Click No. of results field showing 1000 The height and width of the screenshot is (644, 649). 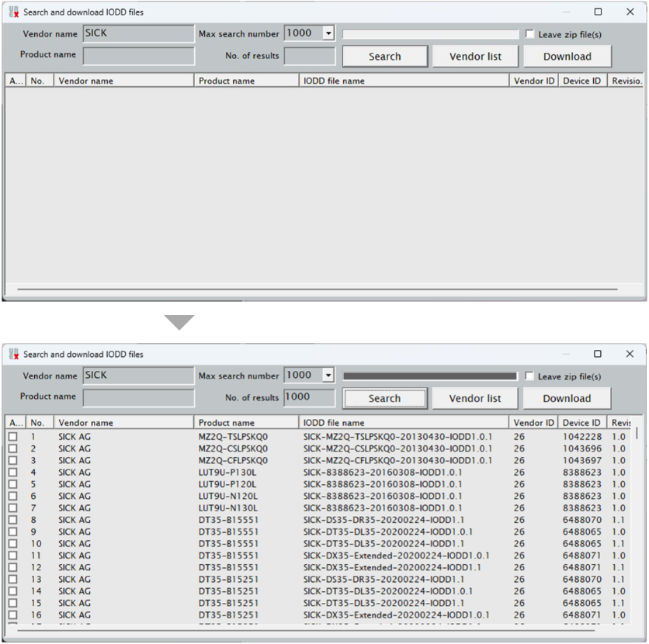tap(309, 398)
